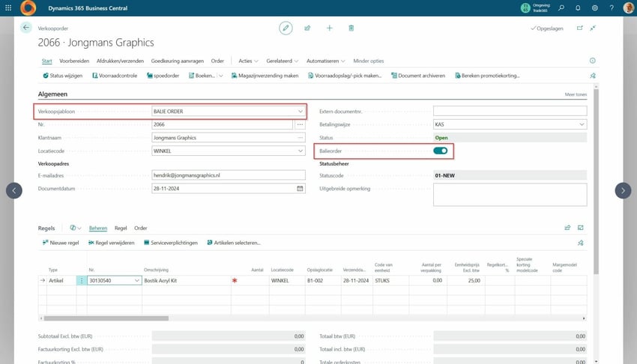Image resolution: width=637 pixels, height=364 pixels.
Task: Delete the order using trash icon
Action: [x=351, y=28]
